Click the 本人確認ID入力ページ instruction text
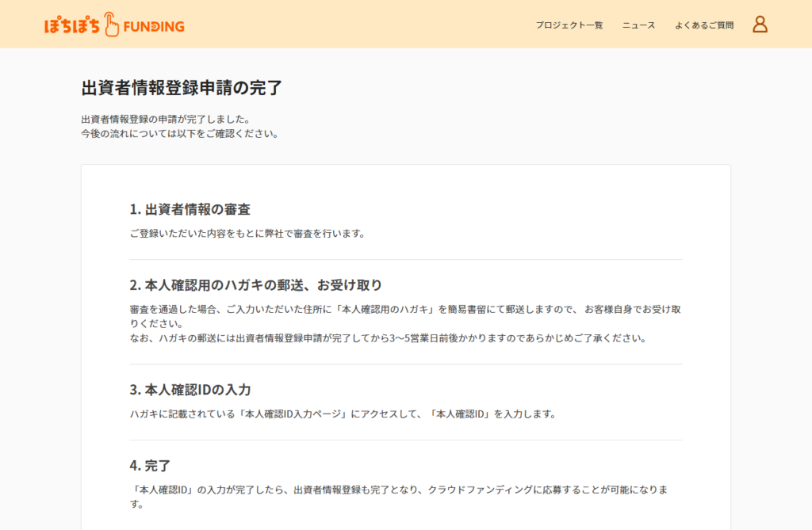Viewport: 812px width, 530px height. coord(343,414)
